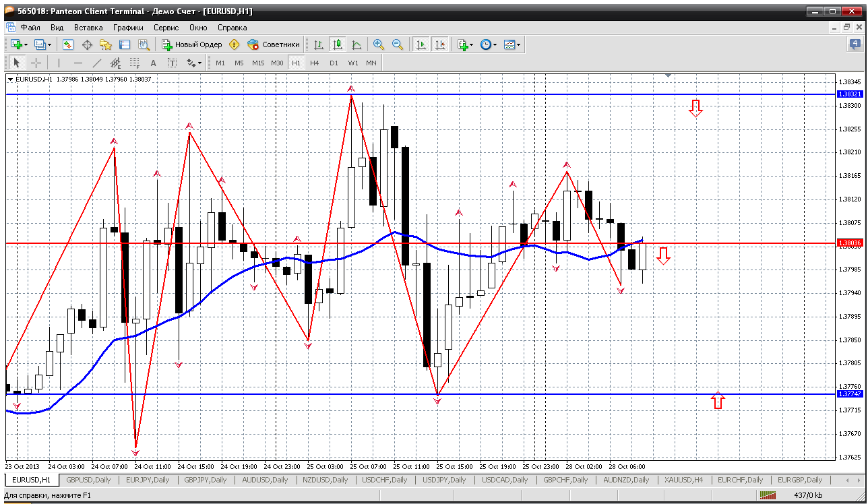The image size is (868, 504).
Task: Click the Zoom In magnifier icon
Action: [379, 44]
